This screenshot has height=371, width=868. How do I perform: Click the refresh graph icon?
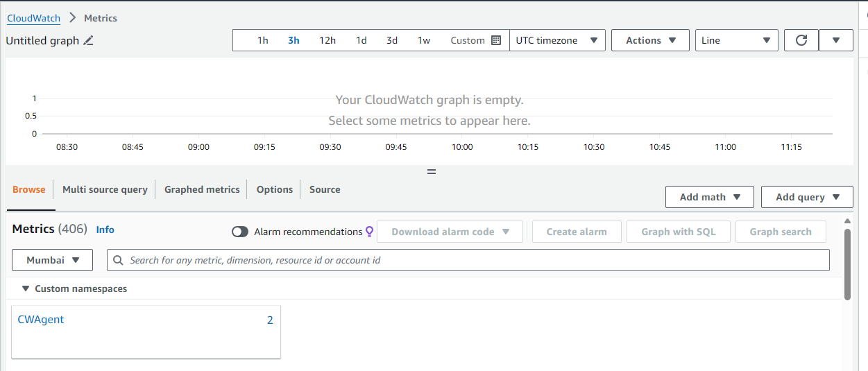click(801, 40)
